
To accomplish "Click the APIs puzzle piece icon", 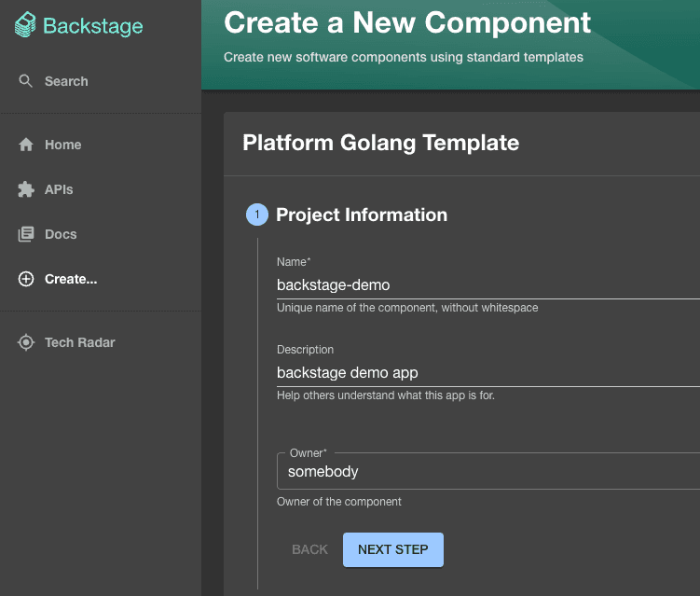I will tap(26, 189).
